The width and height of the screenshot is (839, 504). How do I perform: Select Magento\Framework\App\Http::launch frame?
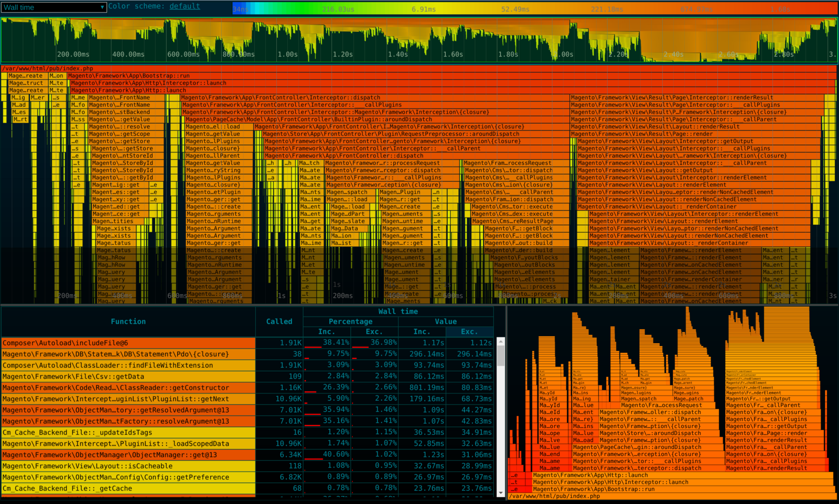pyautogui.click(x=453, y=91)
